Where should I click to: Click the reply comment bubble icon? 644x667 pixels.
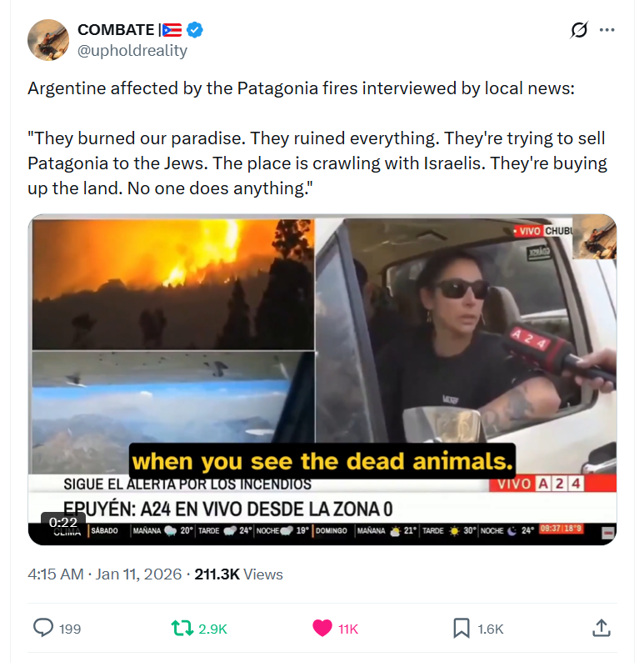coord(43,628)
